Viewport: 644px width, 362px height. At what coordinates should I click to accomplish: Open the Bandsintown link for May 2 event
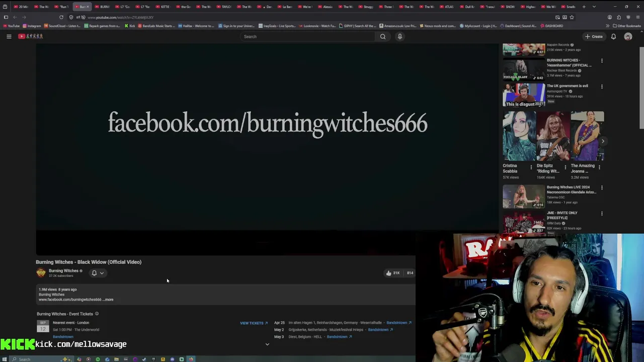pyautogui.click(x=380, y=330)
